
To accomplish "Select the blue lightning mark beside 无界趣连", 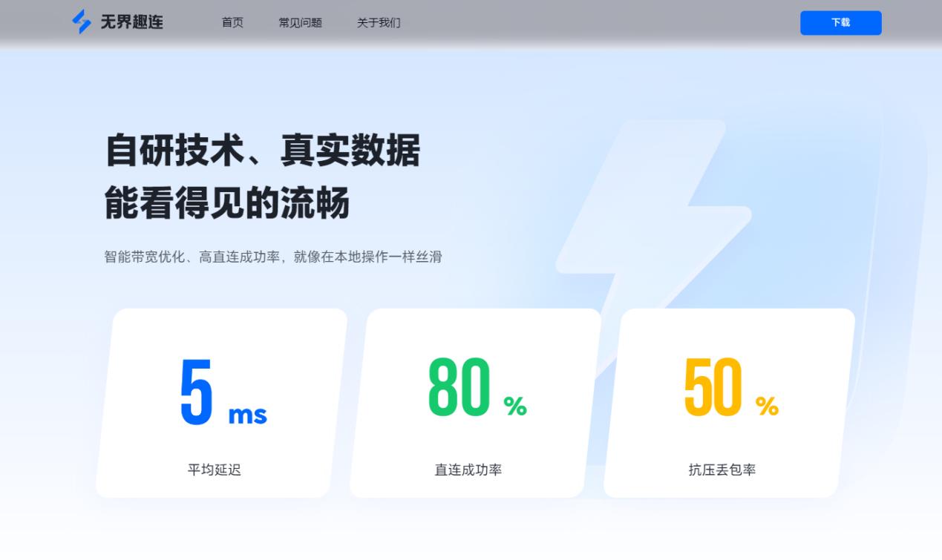I will pos(77,22).
